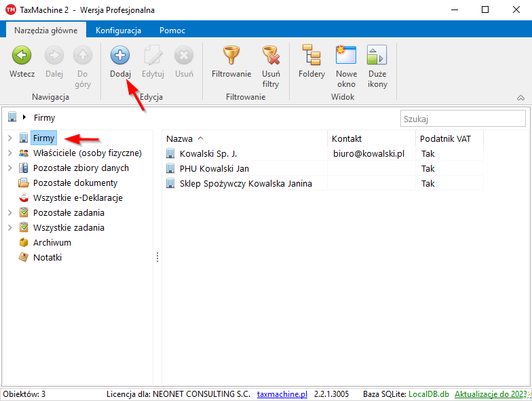Click the Dodaj add icon
The image size is (532, 401).
tap(120, 56)
